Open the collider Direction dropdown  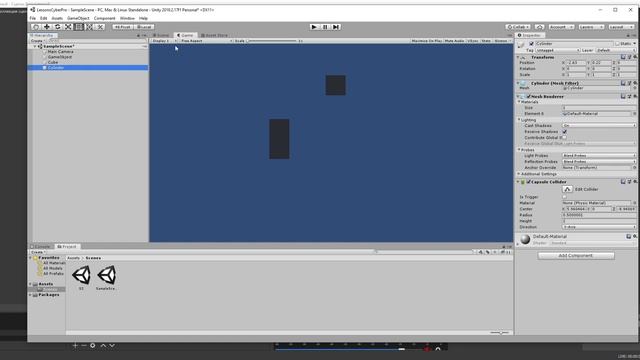pos(599,227)
